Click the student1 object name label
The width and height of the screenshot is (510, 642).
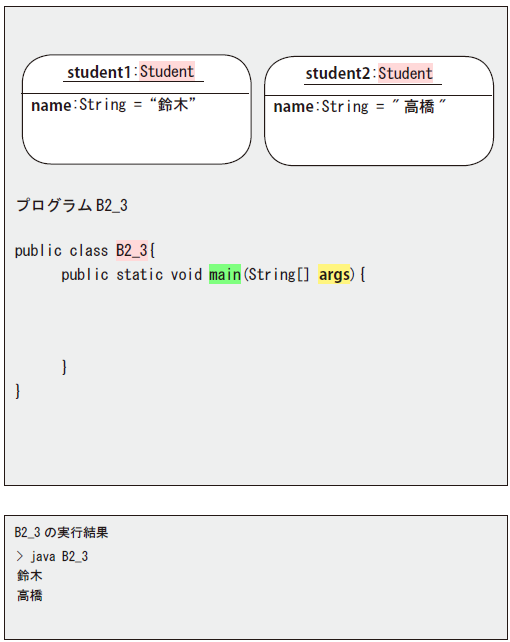coord(99,72)
